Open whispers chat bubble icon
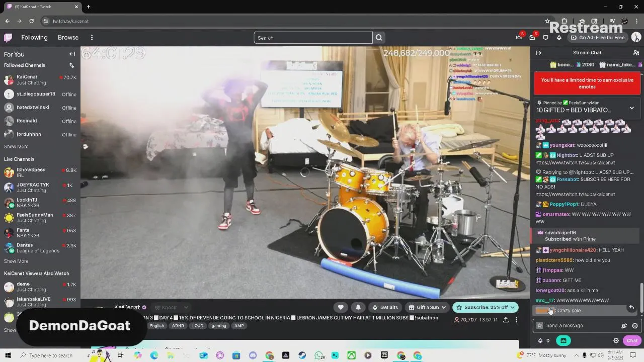This screenshot has height=362, width=644. point(545,38)
